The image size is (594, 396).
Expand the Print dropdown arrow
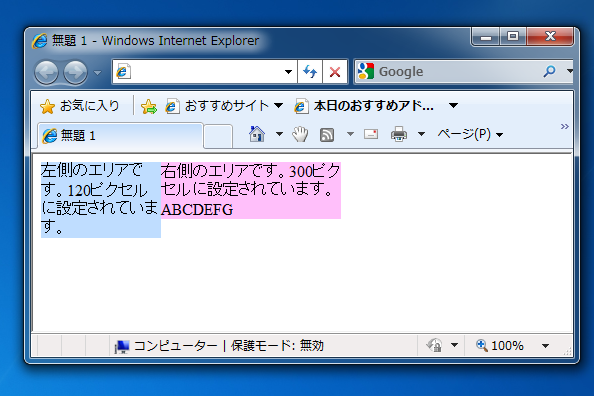pyautogui.click(x=421, y=134)
